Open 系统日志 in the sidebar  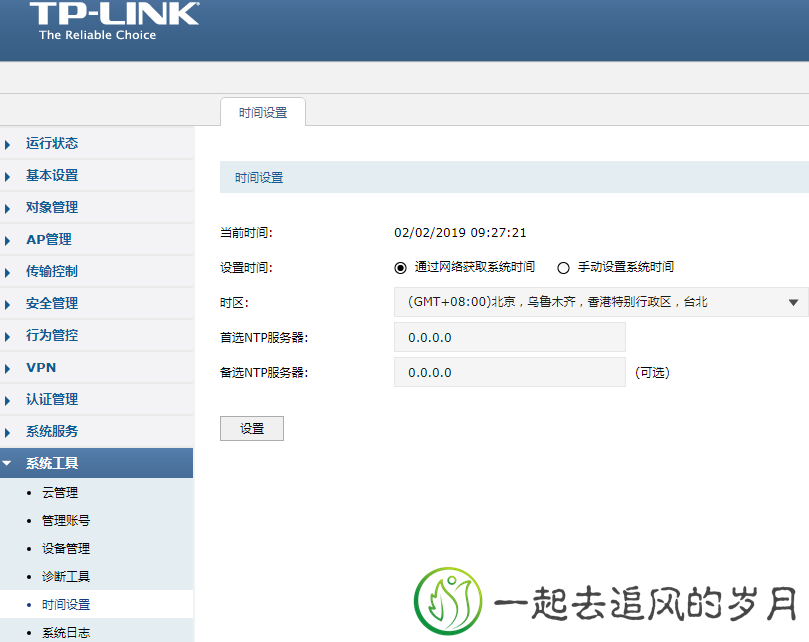[x=66, y=632]
